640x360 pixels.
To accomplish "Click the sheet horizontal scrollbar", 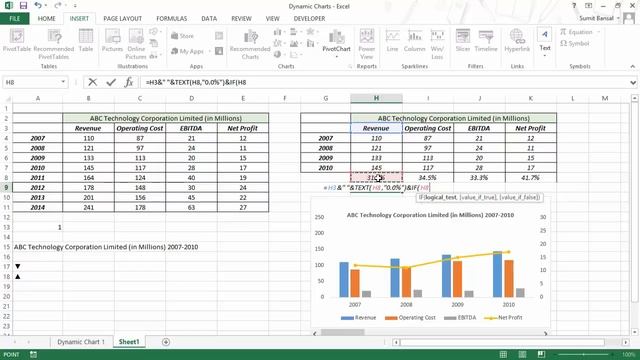I will pyautogui.click(x=502, y=342).
